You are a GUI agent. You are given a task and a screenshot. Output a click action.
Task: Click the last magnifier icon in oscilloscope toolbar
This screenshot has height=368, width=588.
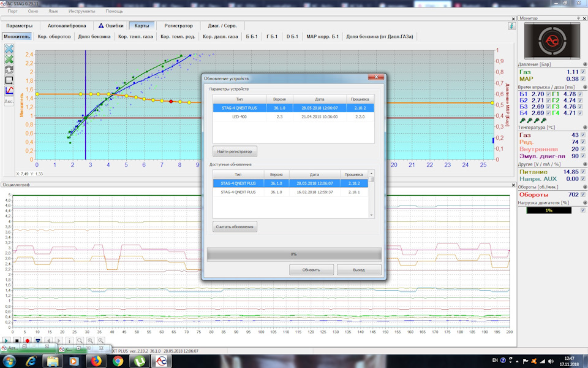tap(101, 340)
